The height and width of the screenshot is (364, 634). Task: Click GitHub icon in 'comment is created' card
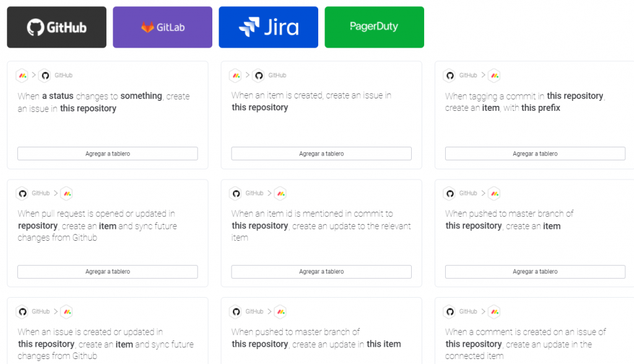[x=449, y=312]
